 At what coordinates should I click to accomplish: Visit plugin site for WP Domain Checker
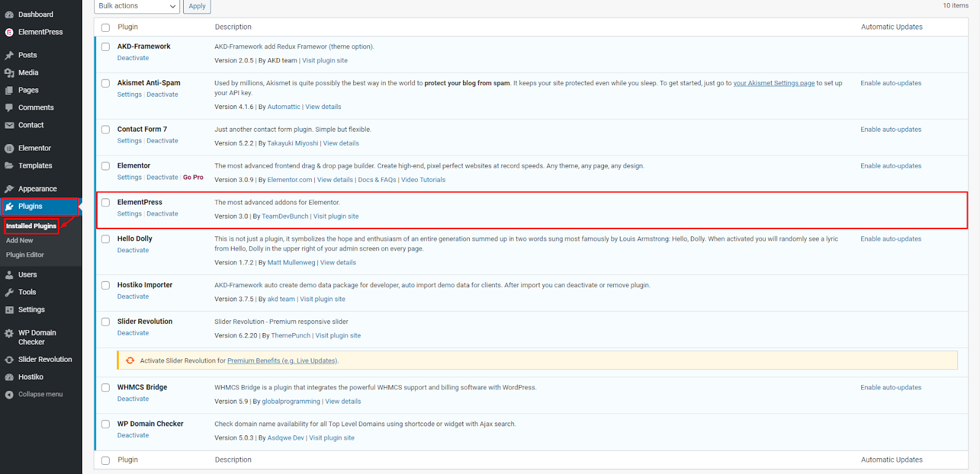coord(331,438)
